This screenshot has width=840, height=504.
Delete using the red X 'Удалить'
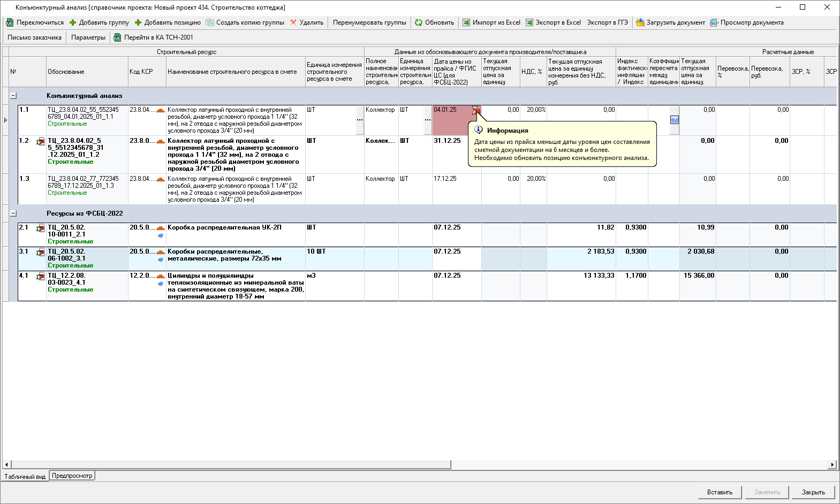pos(293,22)
